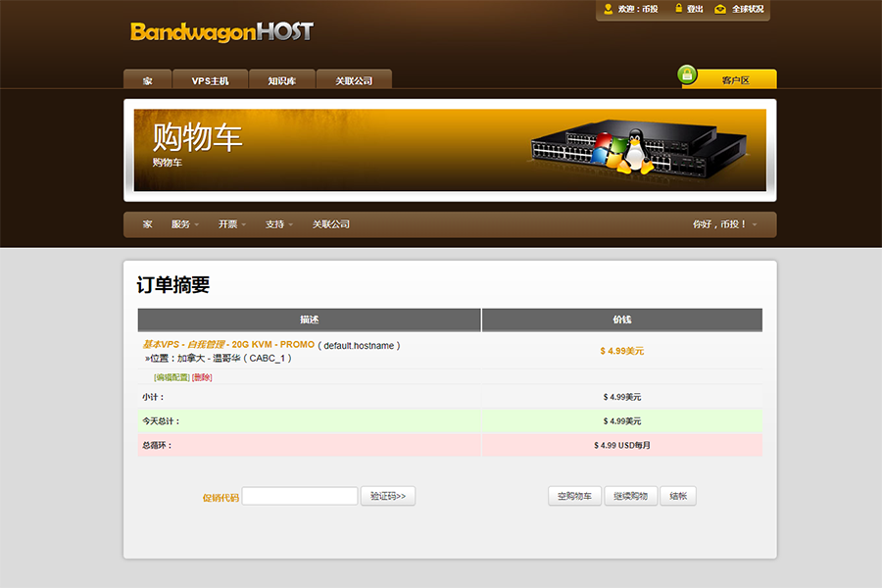This screenshot has width=882, height=588.
Task: Expand the 你好，币投！ account dropdown
Action: (x=724, y=224)
